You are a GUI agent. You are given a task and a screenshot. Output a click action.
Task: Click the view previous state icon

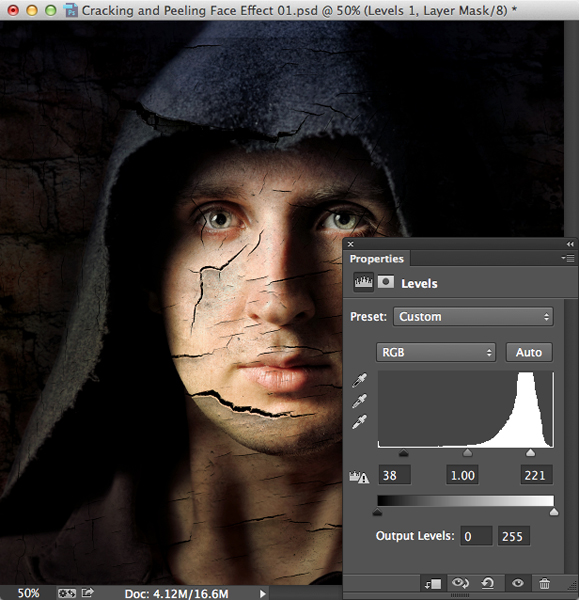(460, 584)
